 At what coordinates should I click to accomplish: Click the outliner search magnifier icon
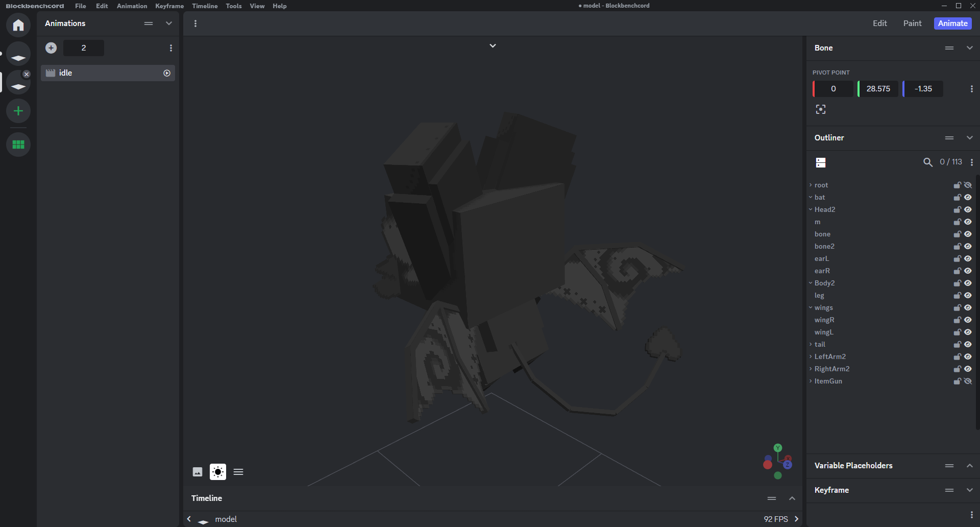pyautogui.click(x=927, y=162)
